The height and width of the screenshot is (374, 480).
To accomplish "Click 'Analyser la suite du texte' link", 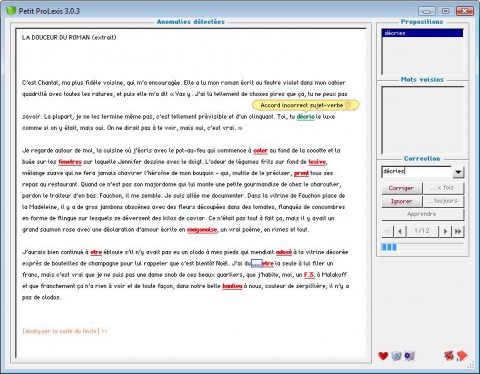I will pos(65,331).
